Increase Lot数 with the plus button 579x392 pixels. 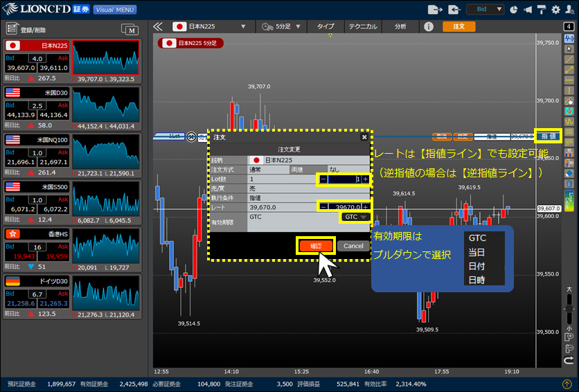(x=365, y=179)
